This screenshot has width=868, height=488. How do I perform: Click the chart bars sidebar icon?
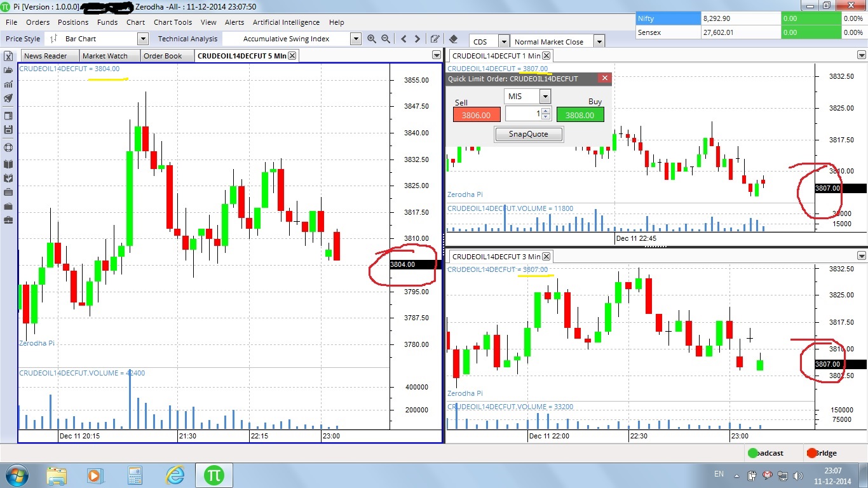pos(8,84)
